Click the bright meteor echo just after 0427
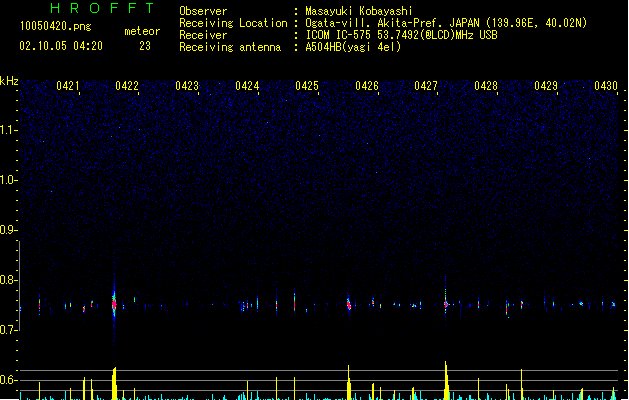The width and height of the screenshot is (629, 400). point(446,304)
